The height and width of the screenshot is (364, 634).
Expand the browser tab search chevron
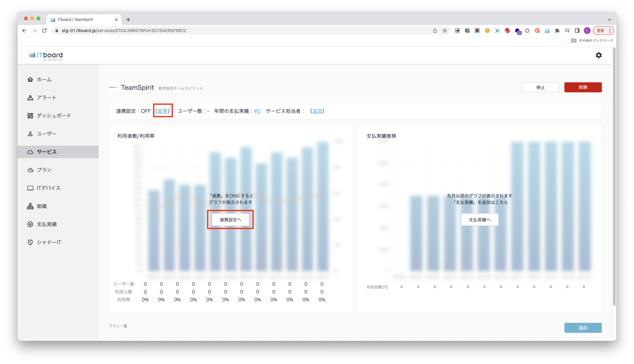click(610, 19)
